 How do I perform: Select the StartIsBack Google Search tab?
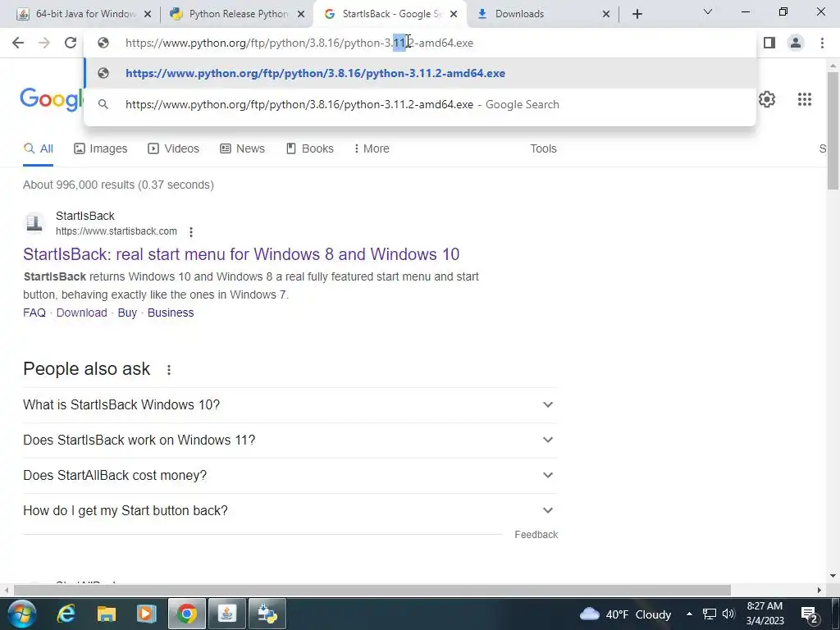(x=388, y=14)
